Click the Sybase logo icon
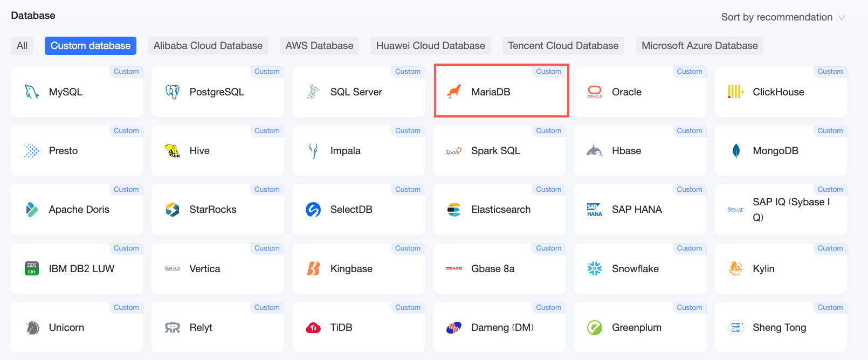 pyautogui.click(x=736, y=210)
